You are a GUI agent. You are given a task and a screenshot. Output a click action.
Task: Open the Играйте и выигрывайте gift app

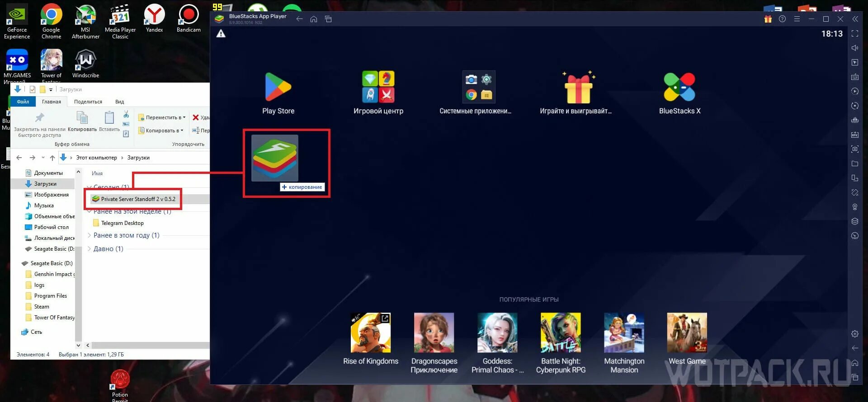(x=576, y=93)
